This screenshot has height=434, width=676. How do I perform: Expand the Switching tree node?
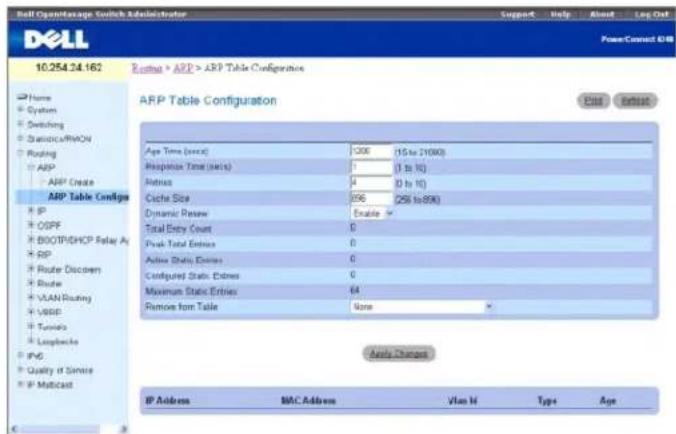point(20,124)
